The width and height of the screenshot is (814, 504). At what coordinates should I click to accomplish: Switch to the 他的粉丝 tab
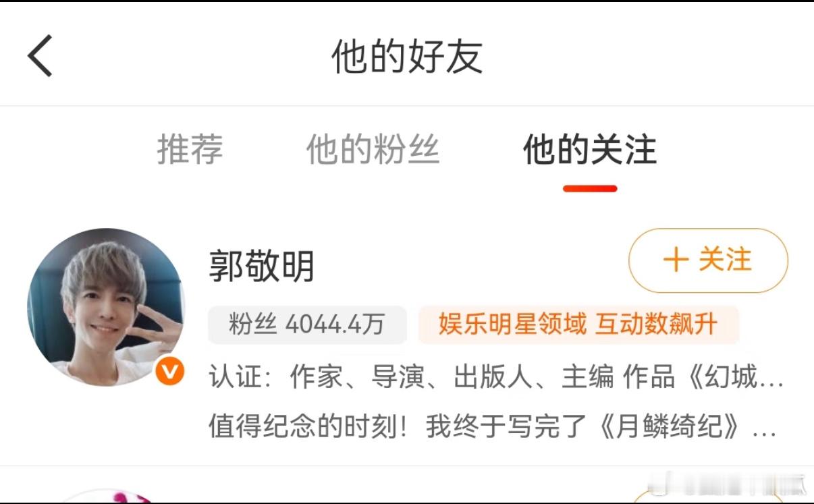pos(373,149)
